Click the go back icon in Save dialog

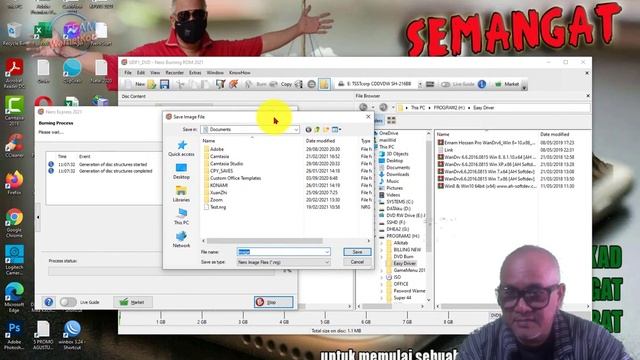308,130
